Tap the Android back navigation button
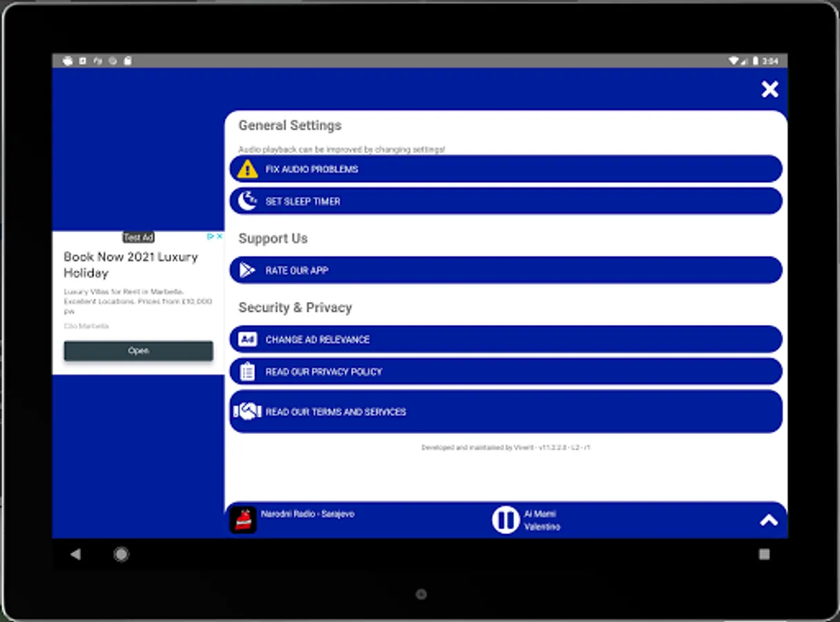Screen dimensions: 840x622 click(75, 554)
